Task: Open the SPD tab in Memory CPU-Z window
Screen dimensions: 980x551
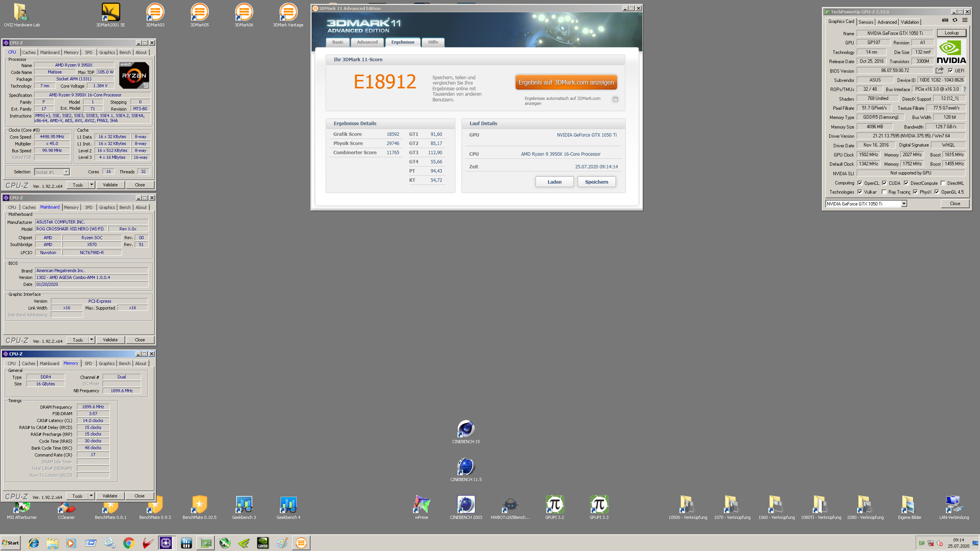Action: [88, 364]
